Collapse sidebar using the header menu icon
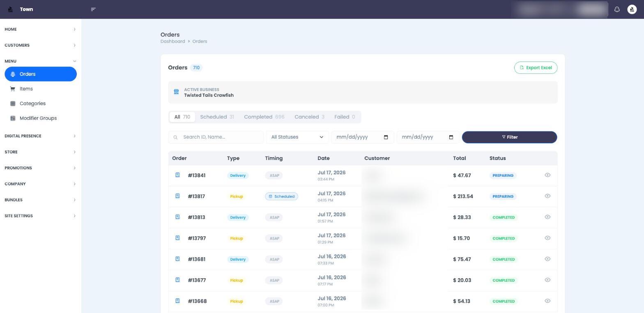 (93, 9)
